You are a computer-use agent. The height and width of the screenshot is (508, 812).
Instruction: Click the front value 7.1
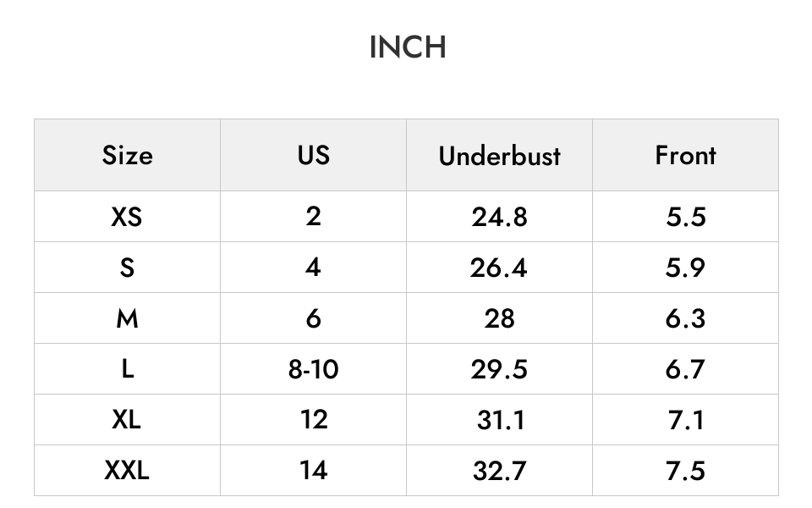coord(686,419)
